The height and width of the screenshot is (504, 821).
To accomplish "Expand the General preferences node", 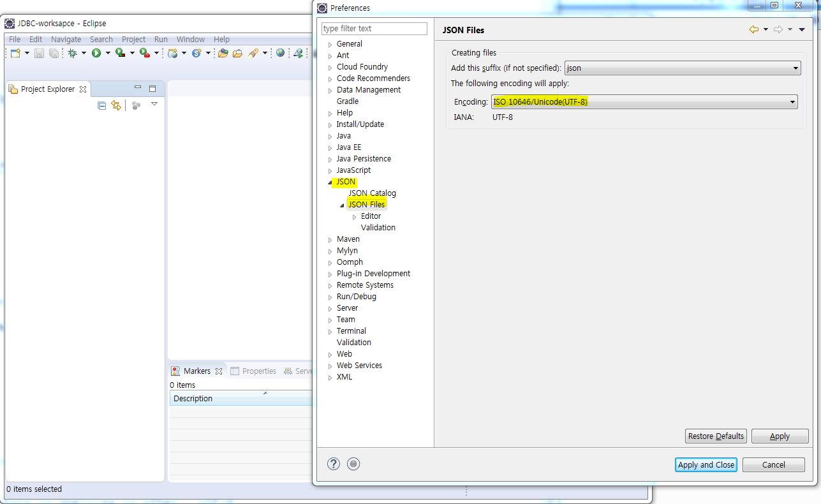I will (330, 44).
